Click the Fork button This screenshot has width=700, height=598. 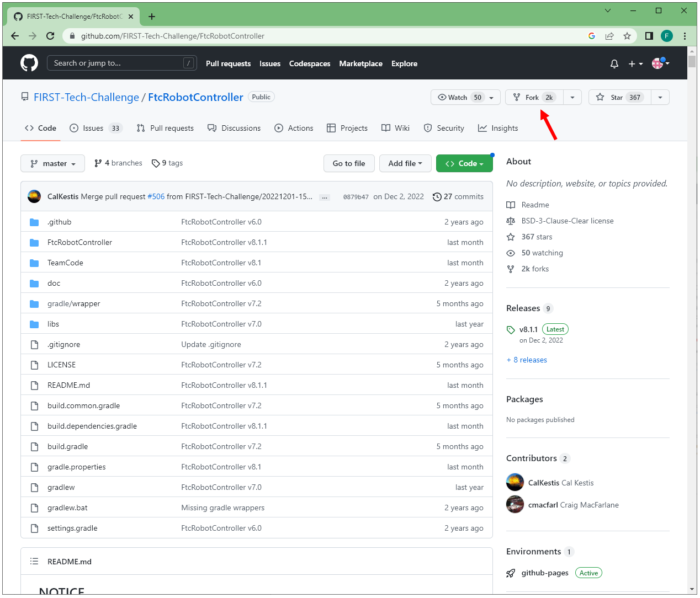point(534,97)
